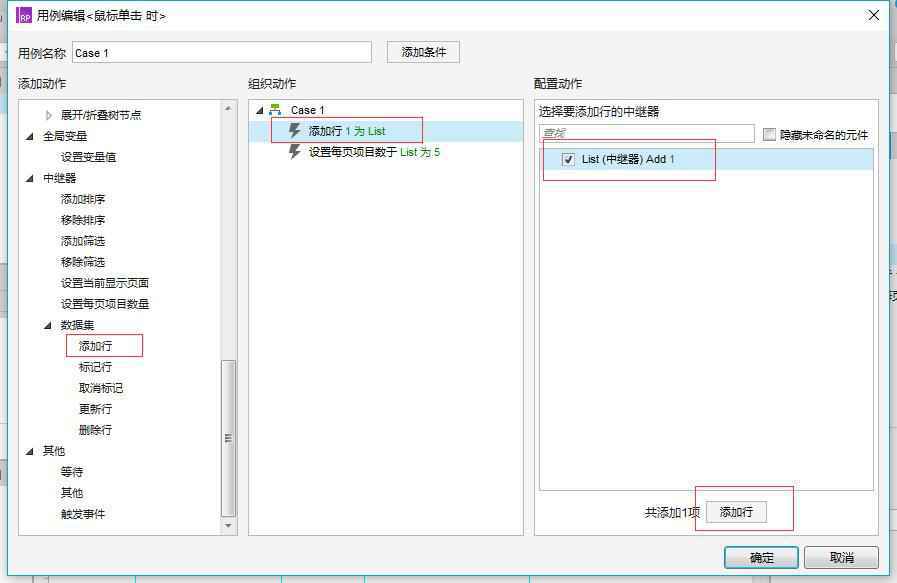Collapse the 数据集 subgroup
897x583 pixels.
(48, 325)
